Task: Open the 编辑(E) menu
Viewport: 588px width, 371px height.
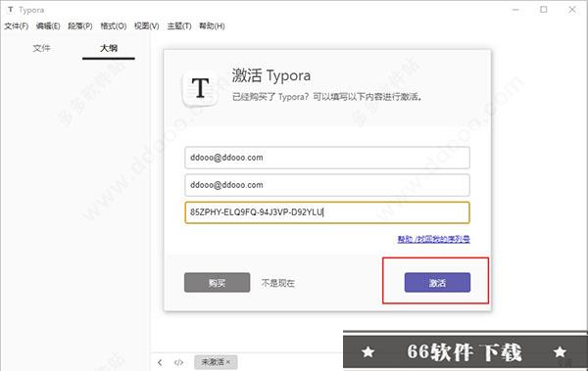Action: click(48, 25)
